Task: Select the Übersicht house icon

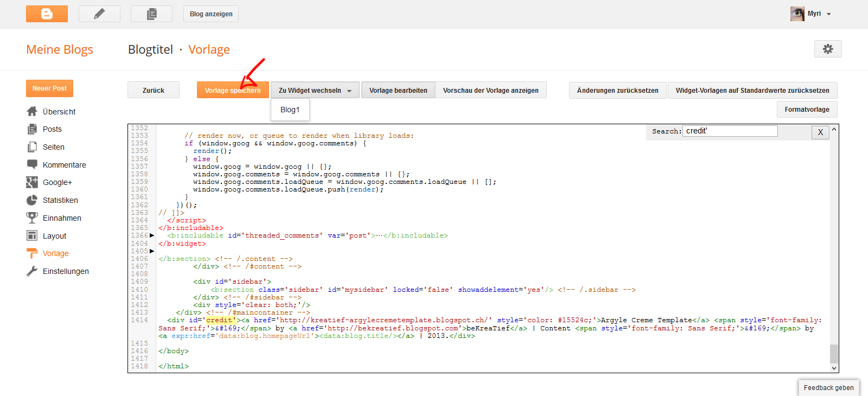Action: click(x=32, y=111)
